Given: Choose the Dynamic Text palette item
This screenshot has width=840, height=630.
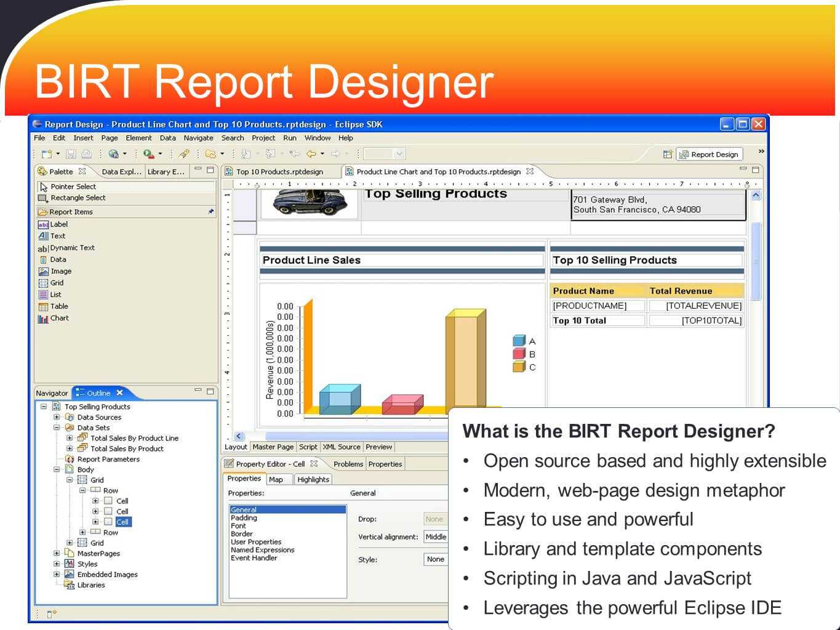Looking at the screenshot, I should pos(66,248).
